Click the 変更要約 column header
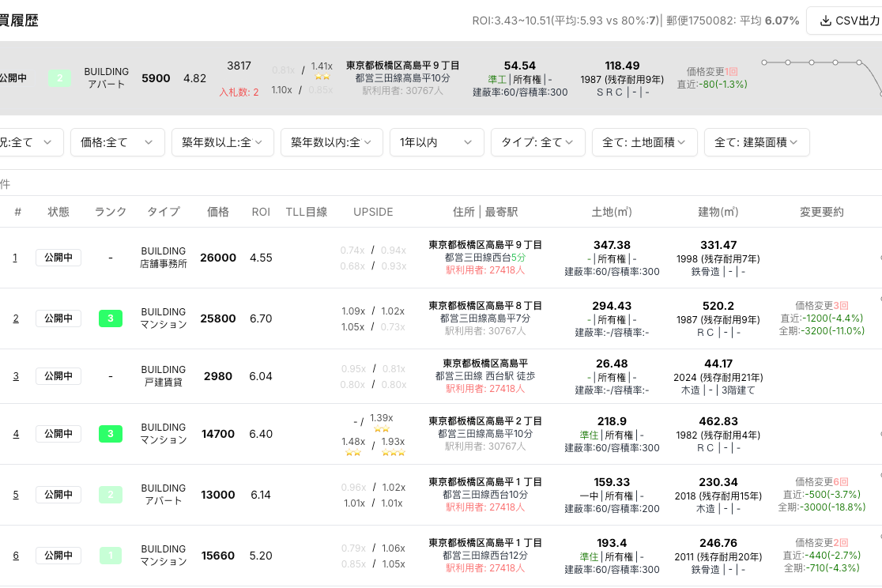882x588 pixels. [822, 212]
